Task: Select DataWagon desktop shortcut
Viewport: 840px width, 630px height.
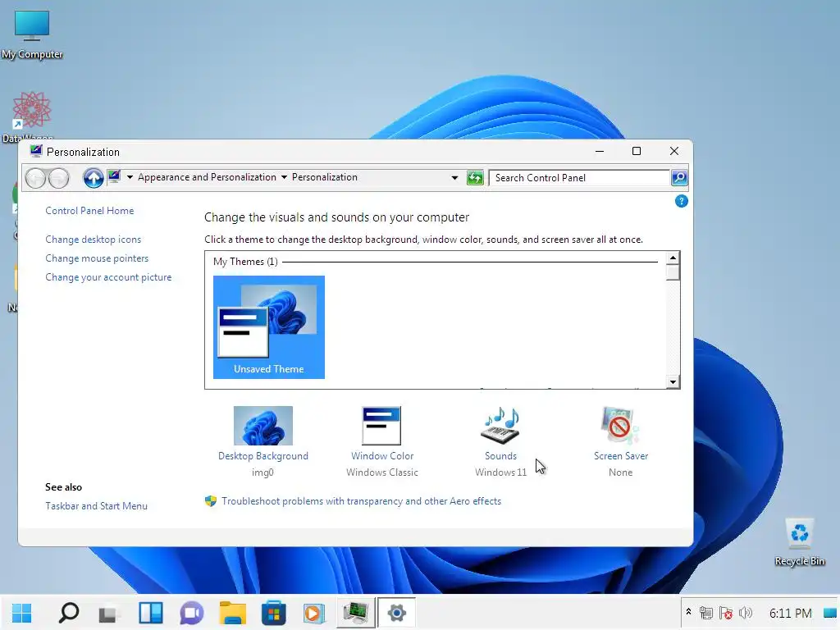Action: click(x=32, y=117)
